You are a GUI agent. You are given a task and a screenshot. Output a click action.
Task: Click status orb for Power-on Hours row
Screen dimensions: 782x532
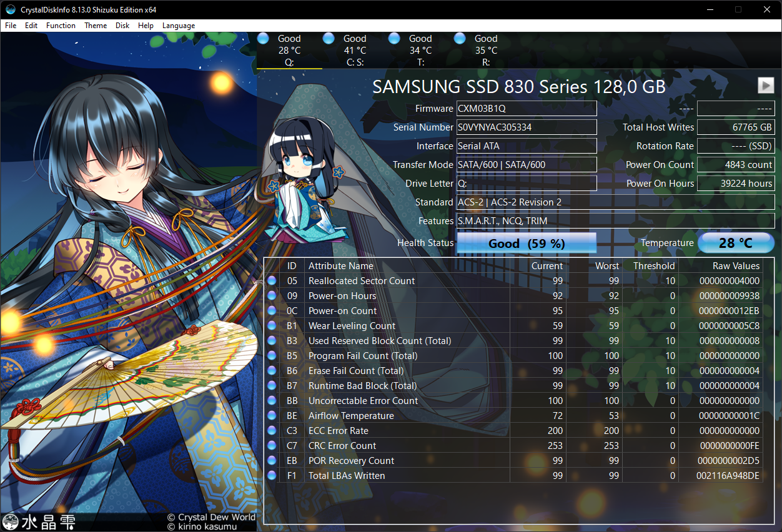272,296
